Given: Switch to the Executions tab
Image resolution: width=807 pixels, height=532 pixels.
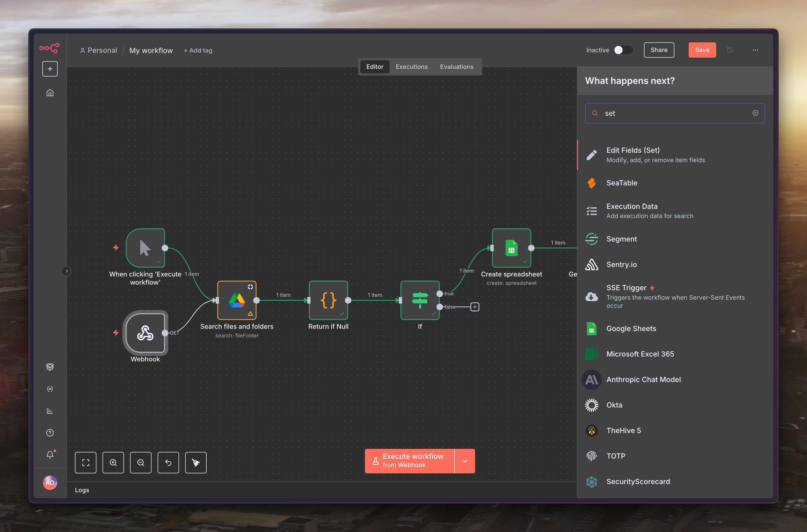Looking at the screenshot, I should tap(411, 67).
